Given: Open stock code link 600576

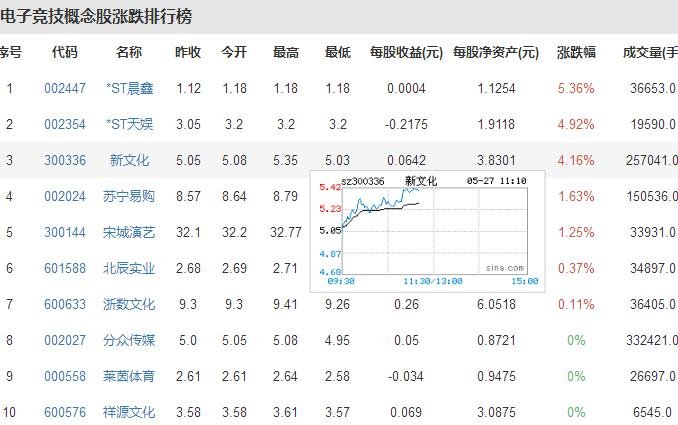Looking at the screenshot, I should click(65, 412).
